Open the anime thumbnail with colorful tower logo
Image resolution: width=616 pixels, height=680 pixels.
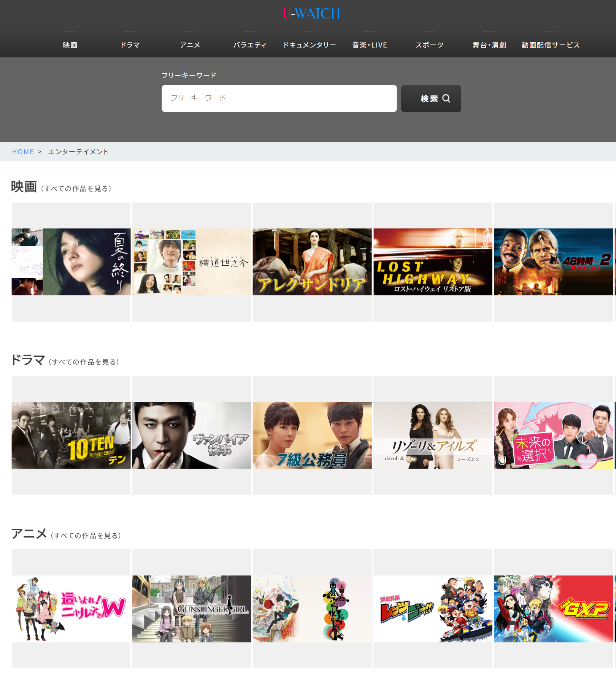tap(312, 609)
